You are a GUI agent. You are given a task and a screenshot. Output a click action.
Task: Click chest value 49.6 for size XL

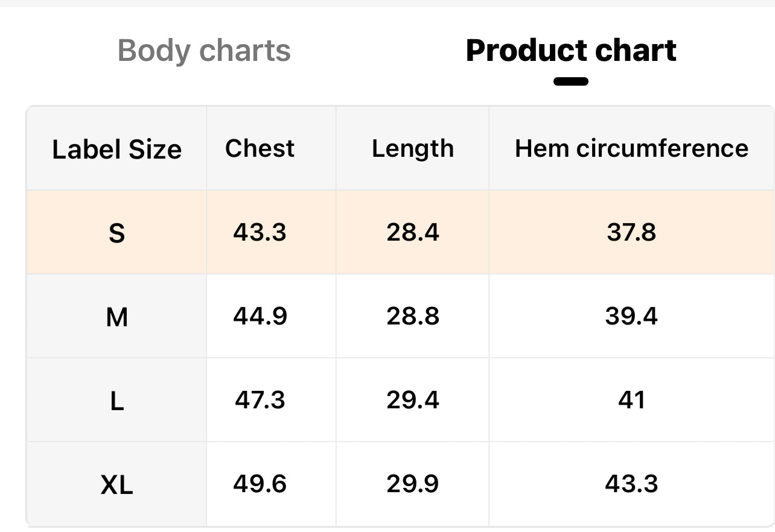[260, 484]
